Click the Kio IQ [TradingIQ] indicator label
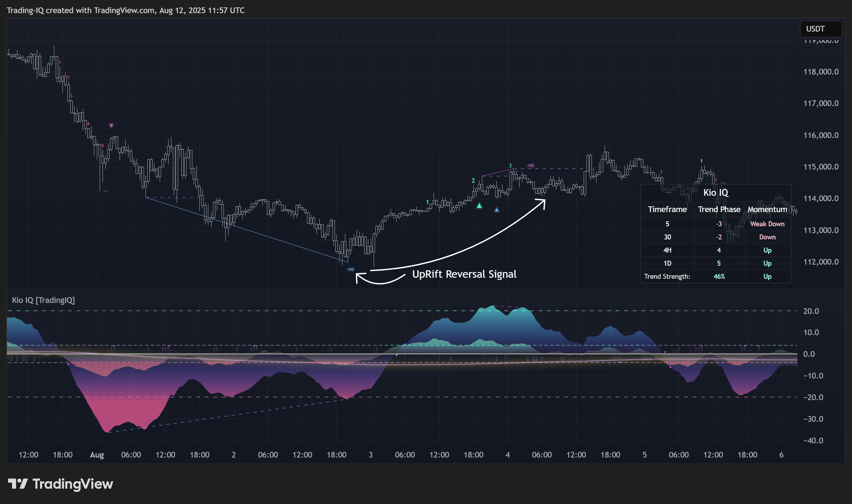Screen dimensions: 852x504 [43, 300]
